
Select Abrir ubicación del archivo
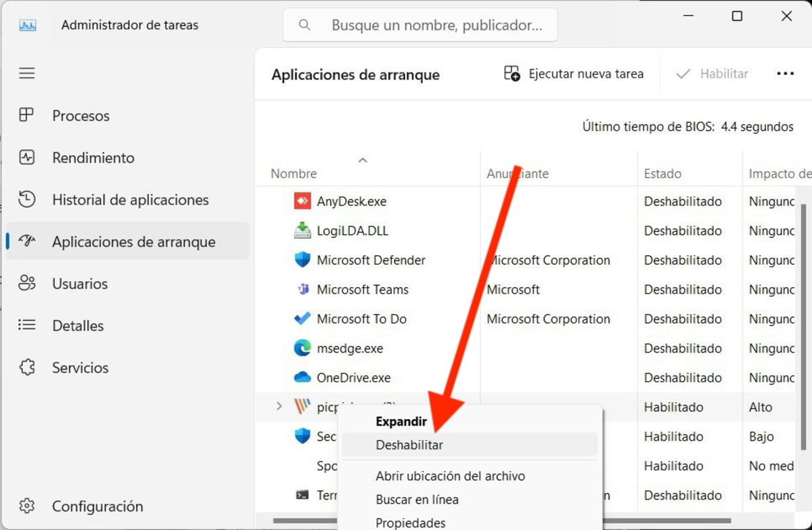tap(451, 476)
